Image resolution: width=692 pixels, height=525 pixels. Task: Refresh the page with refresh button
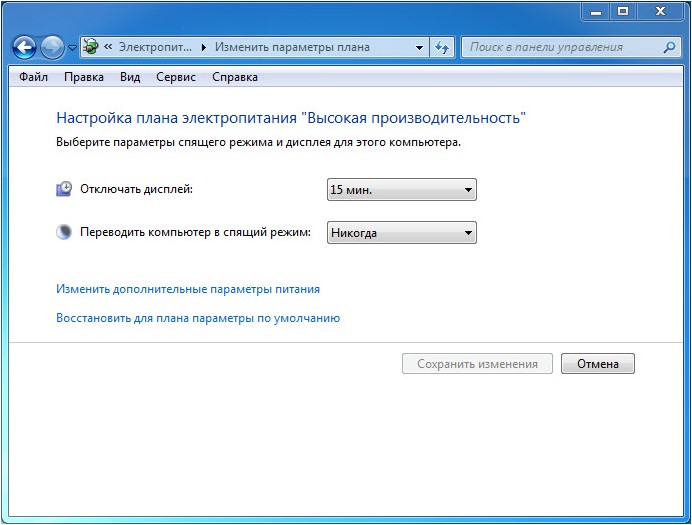tap(442, 47)
